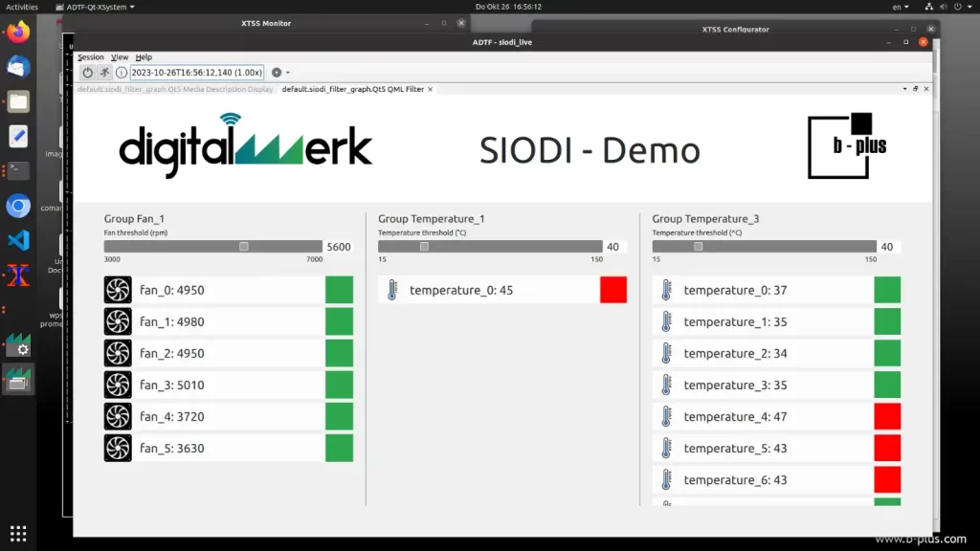Click the fan_0 fan icon

tap(118, 290)
